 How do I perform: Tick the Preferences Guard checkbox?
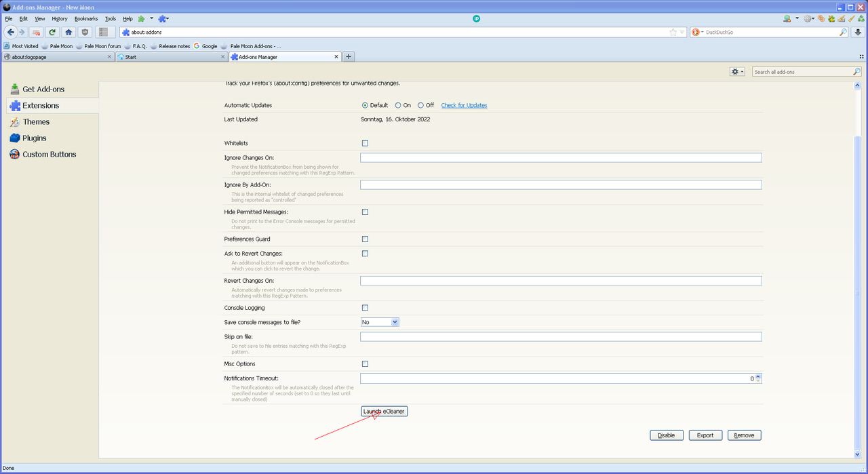pos(365,239)
